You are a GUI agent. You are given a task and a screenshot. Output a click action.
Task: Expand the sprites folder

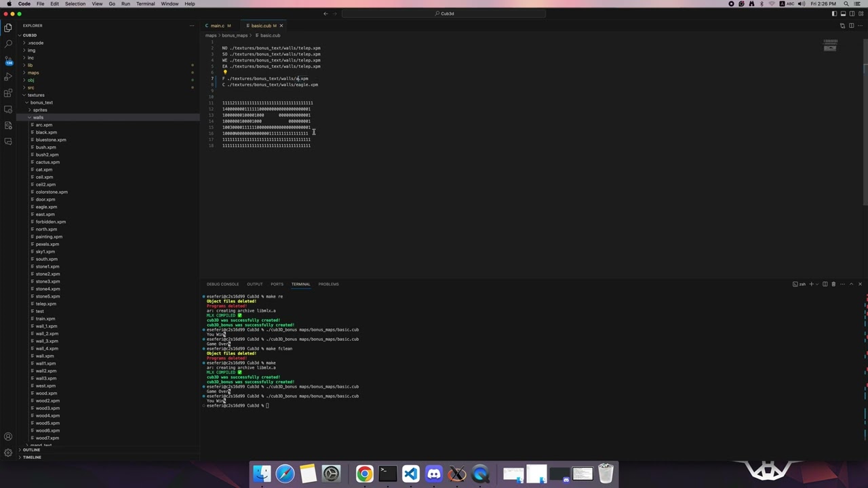click(x=108, y=110)
